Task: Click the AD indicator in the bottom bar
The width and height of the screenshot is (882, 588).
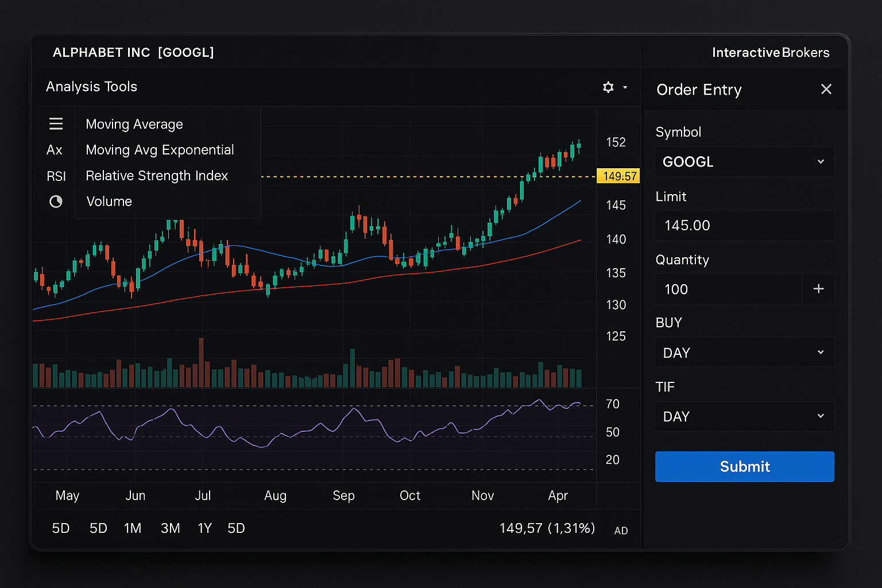Action: tap(621, 531)
